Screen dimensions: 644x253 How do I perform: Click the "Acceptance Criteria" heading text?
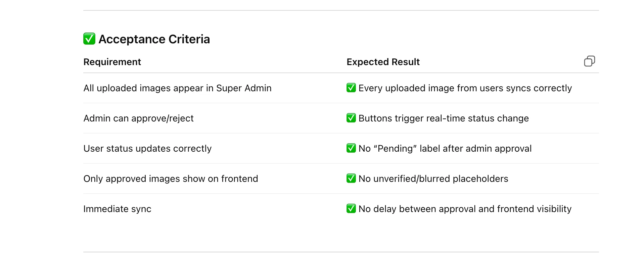point(154,39)
